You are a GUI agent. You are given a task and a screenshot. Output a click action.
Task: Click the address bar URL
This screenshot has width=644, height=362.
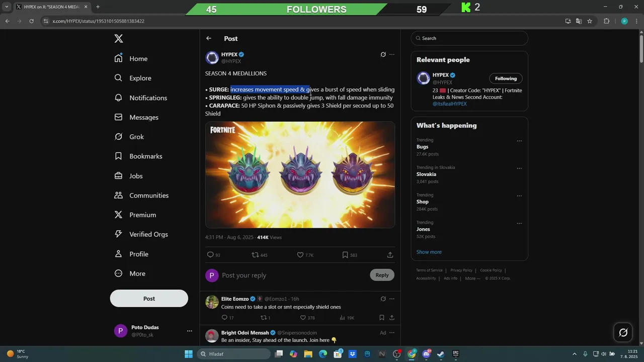[99, 21]
